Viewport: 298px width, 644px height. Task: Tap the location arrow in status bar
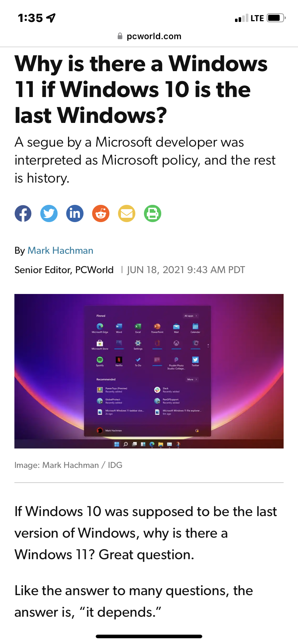(51, 18)
